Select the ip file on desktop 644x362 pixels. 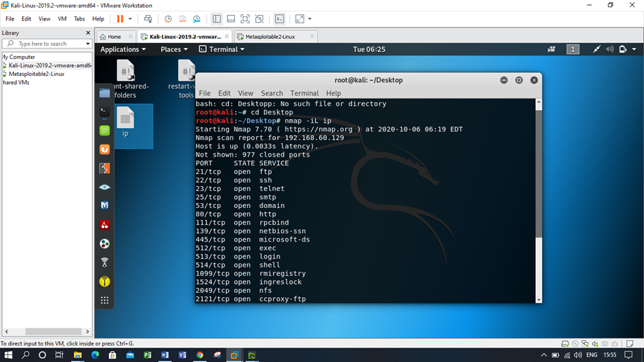point(125,122)
